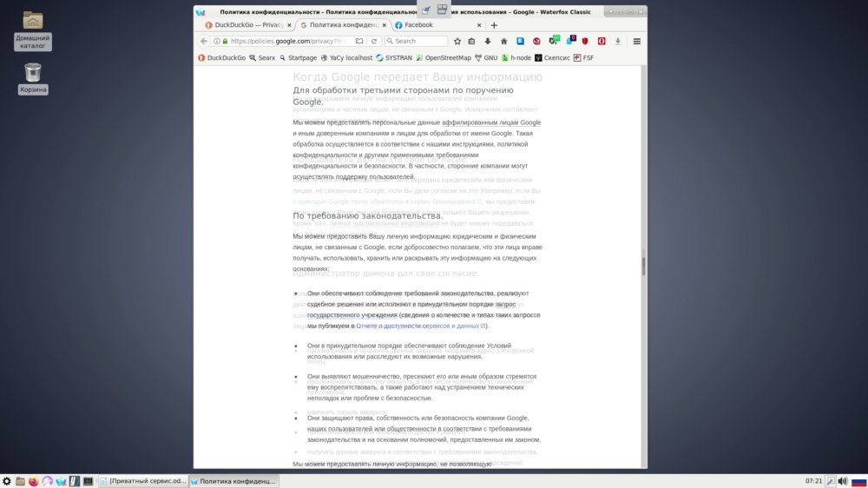This screenshot has height=488, width=868.
Task: Click the exclamation mark launcher in taskbar
Action: tap(74, 481)
